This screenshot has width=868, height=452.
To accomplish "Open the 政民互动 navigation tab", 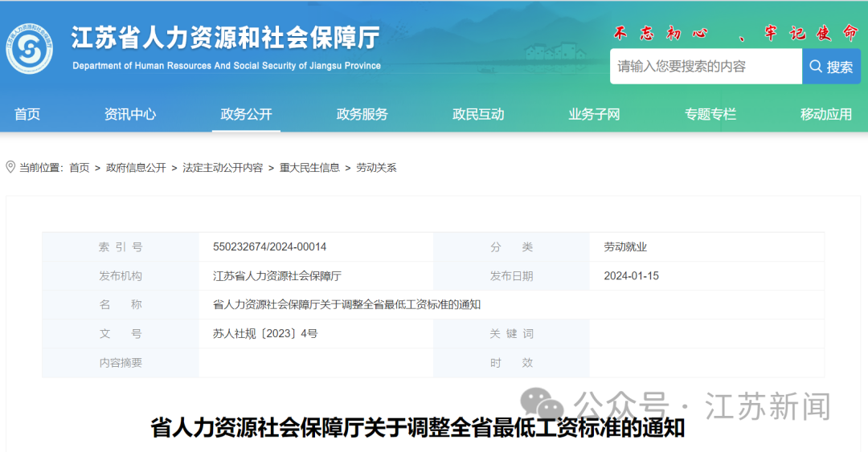I will (x=478, y=115).
